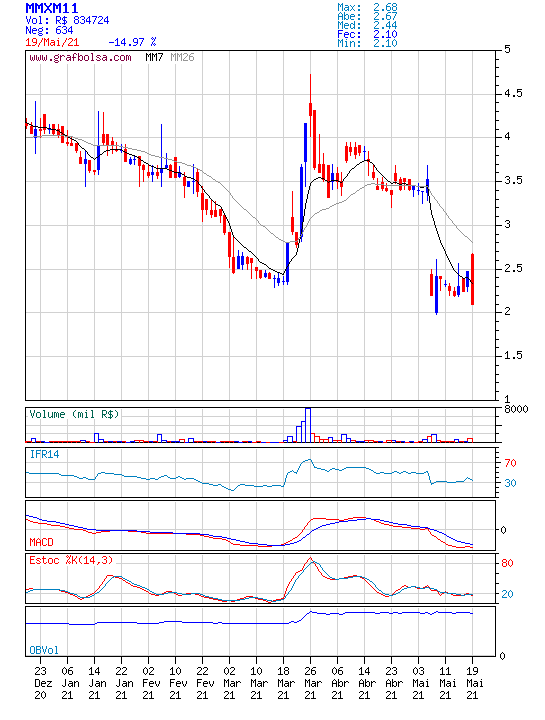
Task: Click the 19/Mai/21 date in header
Action: point(52,42)
